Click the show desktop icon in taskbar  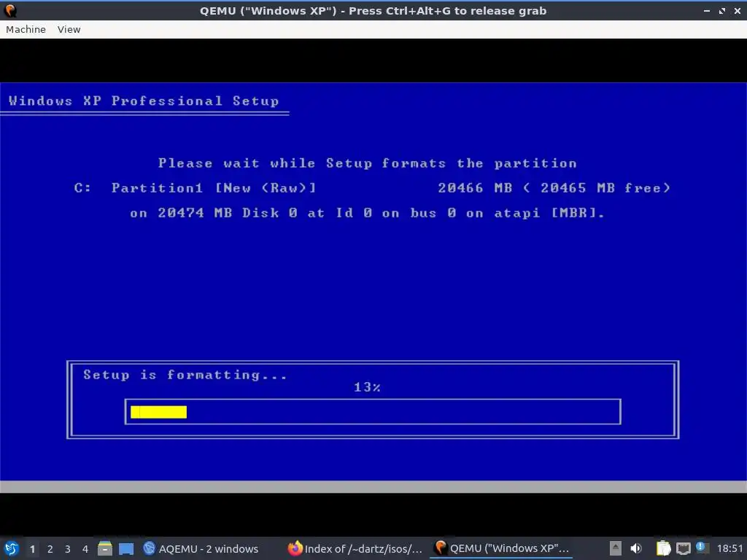coord(126,549)
